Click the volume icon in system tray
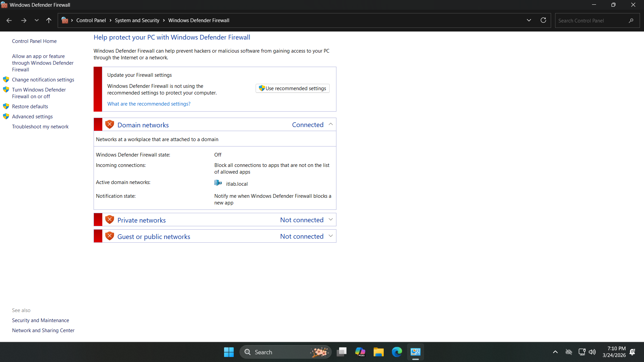The height and width of the screenshot is (362, 644). [x=592, y=352]
